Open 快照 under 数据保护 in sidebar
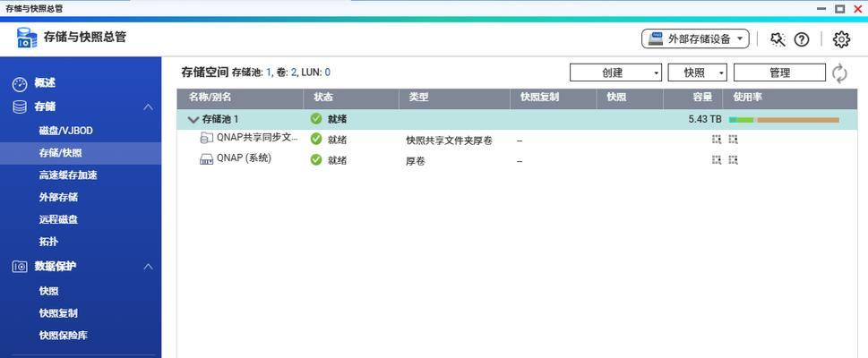The width and height of the screenshot is (868, 358). coord(48,291)
